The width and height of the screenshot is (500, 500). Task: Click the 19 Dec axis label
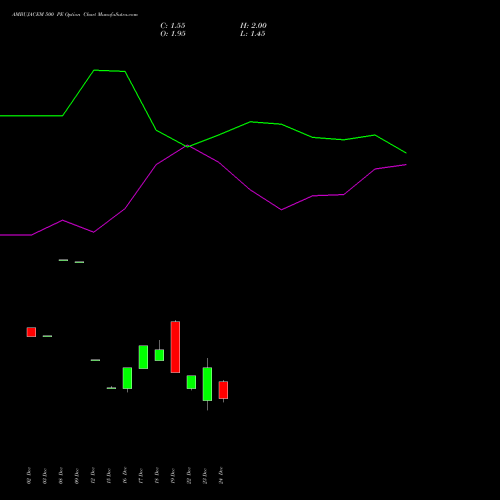(x=173, y=476)
